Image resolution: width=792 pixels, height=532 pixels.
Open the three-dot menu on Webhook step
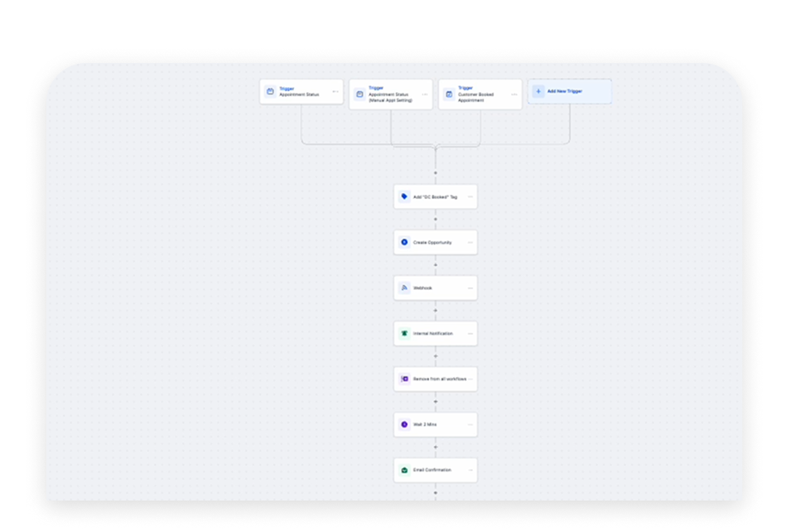470,288
